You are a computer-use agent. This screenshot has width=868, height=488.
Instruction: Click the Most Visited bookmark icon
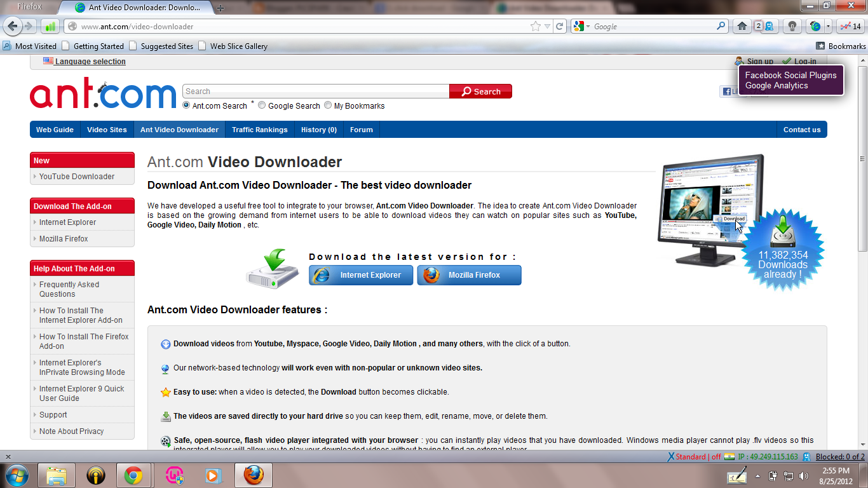[x=7, y=46]
